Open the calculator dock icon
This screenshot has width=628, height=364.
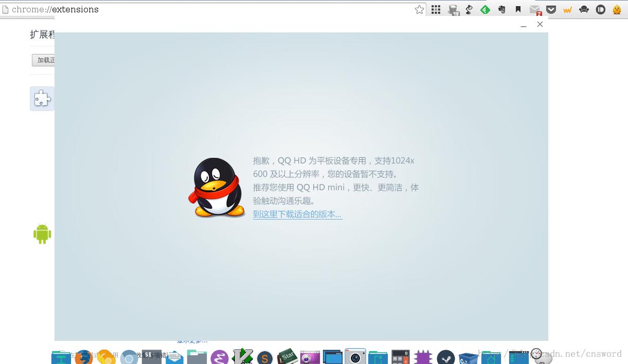click(400, 357)
